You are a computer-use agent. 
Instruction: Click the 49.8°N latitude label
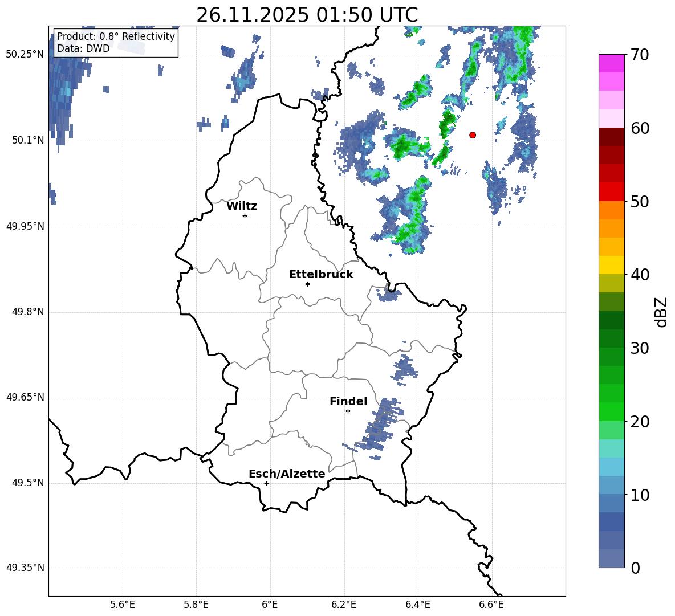click(x=28, y=312)
